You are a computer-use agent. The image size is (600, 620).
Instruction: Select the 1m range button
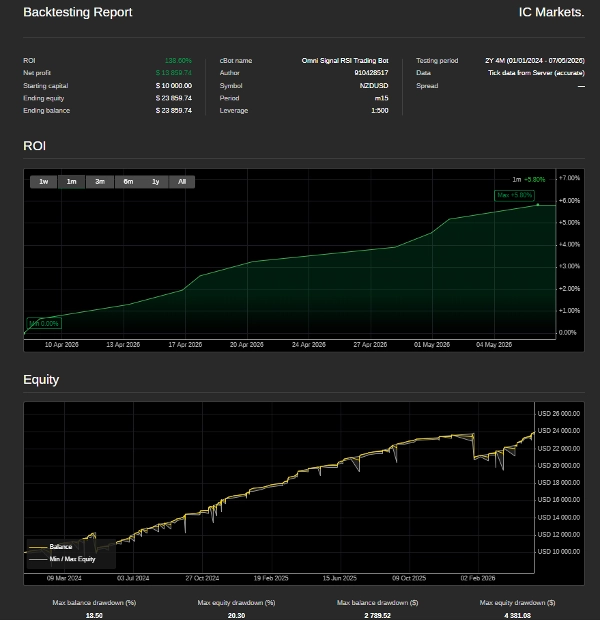pos(71,182)
